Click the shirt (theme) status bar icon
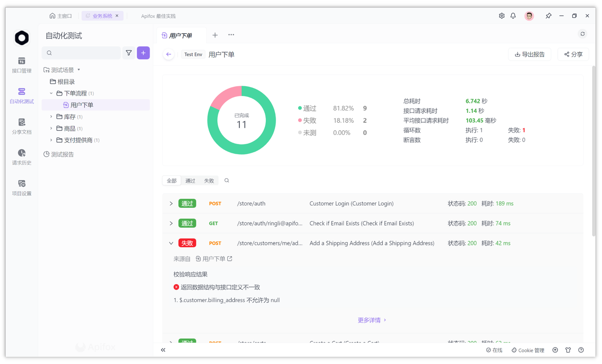Screen dimensions: 602x364 [x=568, y=350]
